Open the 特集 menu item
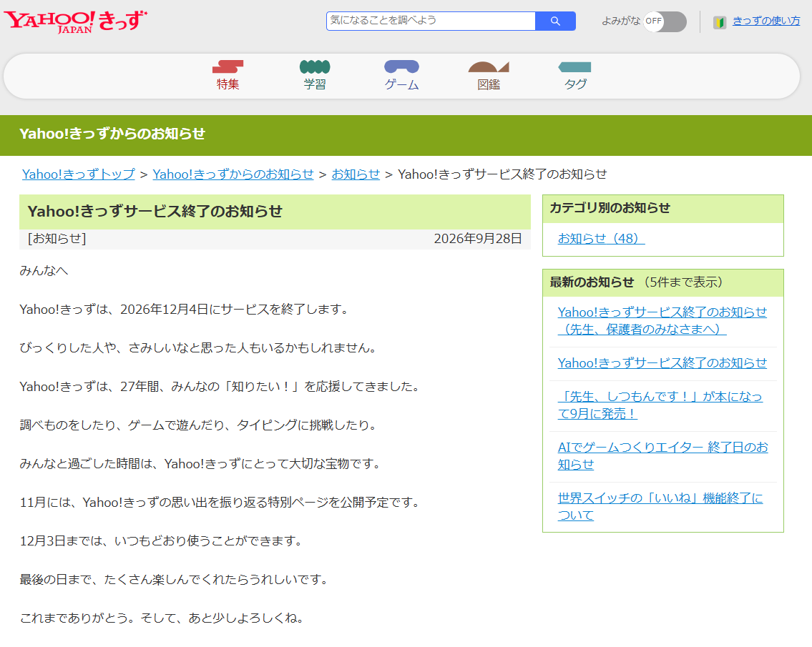 tap(228, 84)
